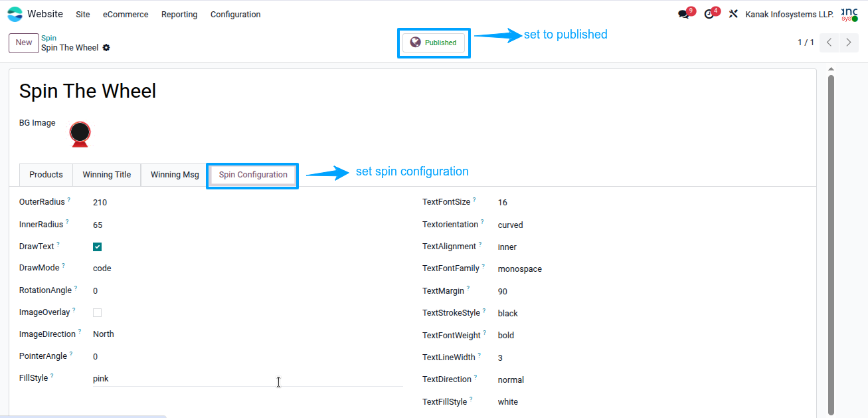Click the FillStyle pink input field

pos(247,378)
